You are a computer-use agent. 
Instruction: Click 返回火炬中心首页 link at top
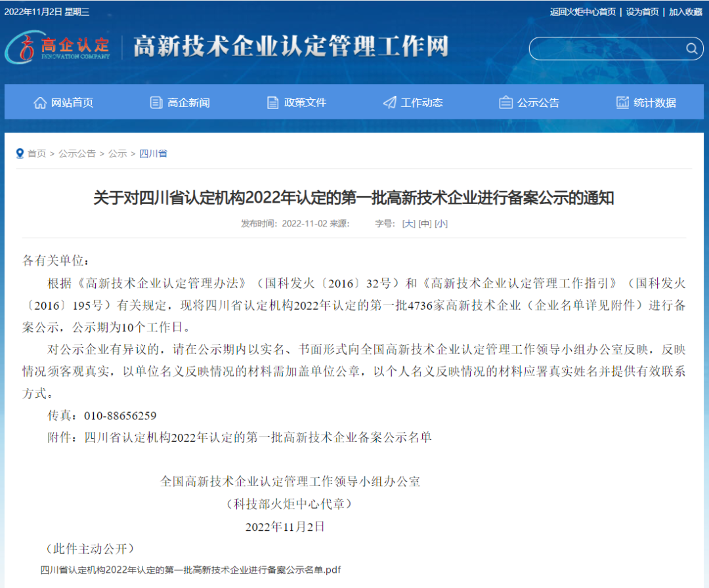pyautogui.click(x=582, y=12)
